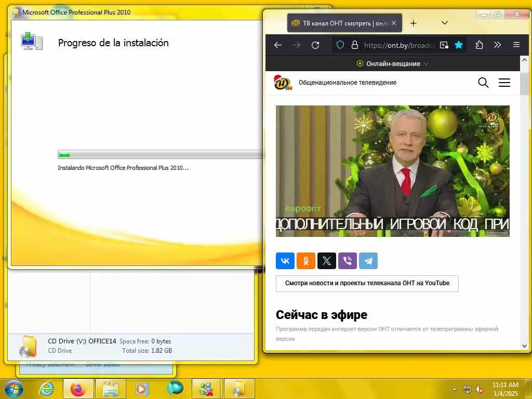
Task: Click the Office setup computer icon
Action: (x=31, y=42)
